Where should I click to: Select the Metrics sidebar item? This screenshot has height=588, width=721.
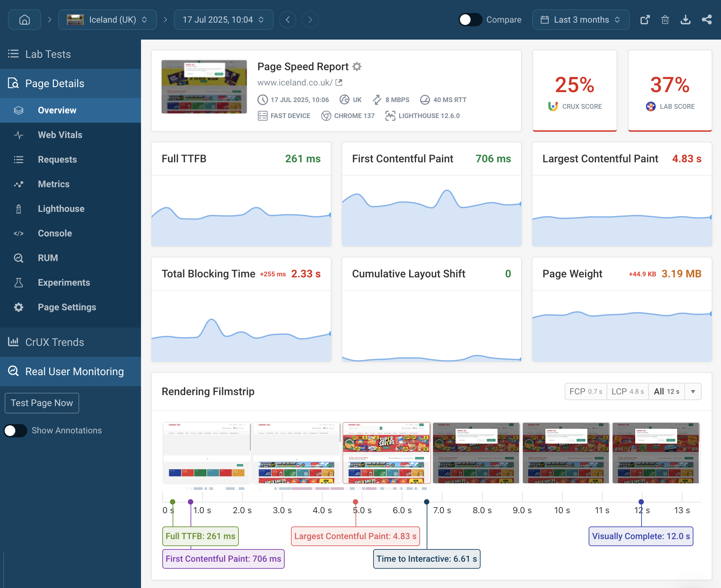[x=71, y=184]
